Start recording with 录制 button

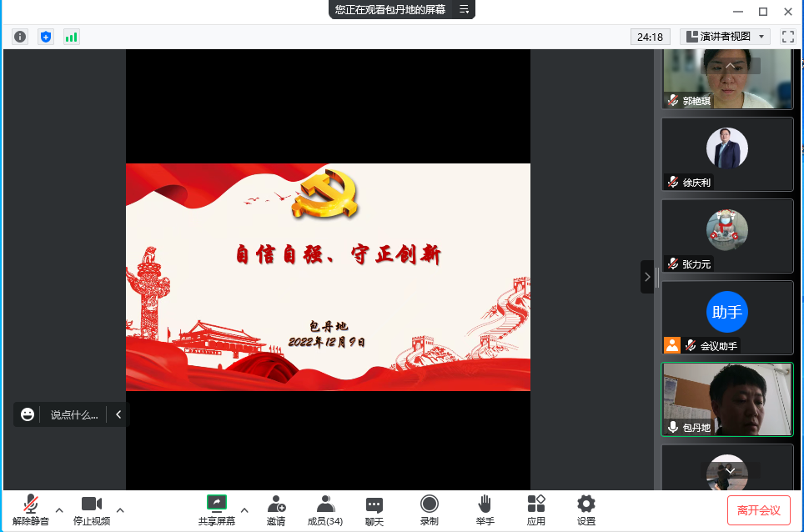[430, 509]
